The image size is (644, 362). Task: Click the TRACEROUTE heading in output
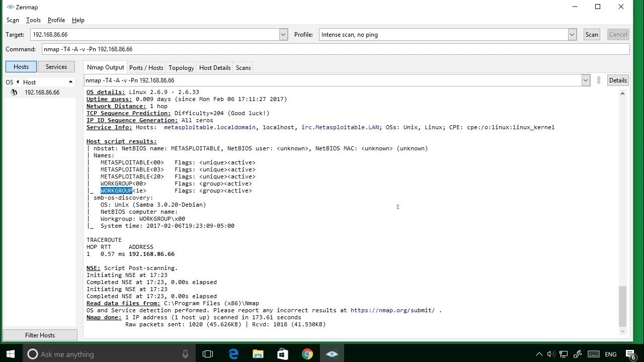click(x=104, y=240)
